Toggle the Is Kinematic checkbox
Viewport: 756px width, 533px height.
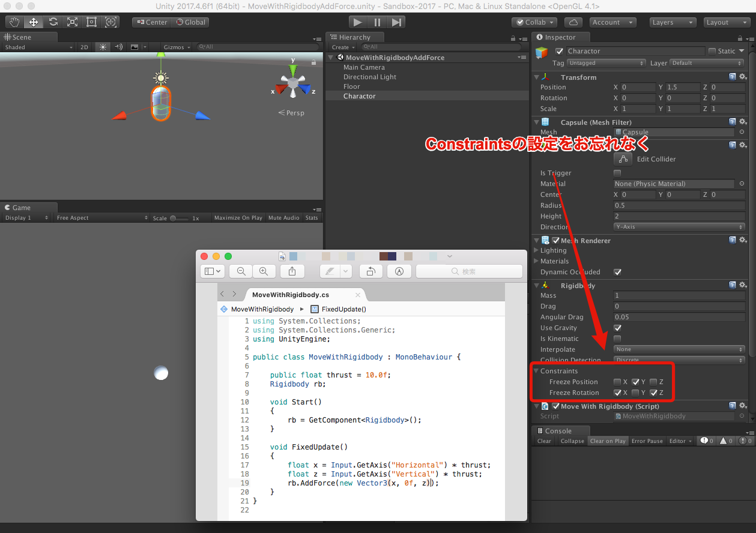point(617,339)
